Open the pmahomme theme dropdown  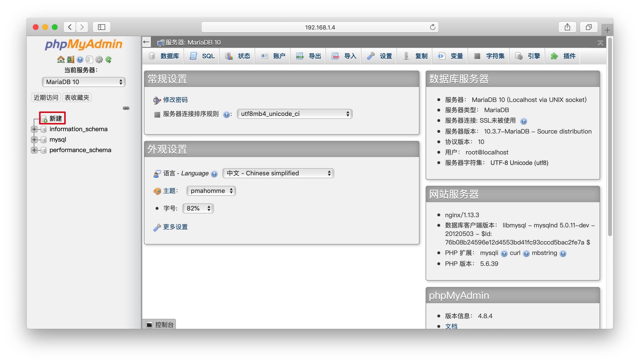(211, 191)
